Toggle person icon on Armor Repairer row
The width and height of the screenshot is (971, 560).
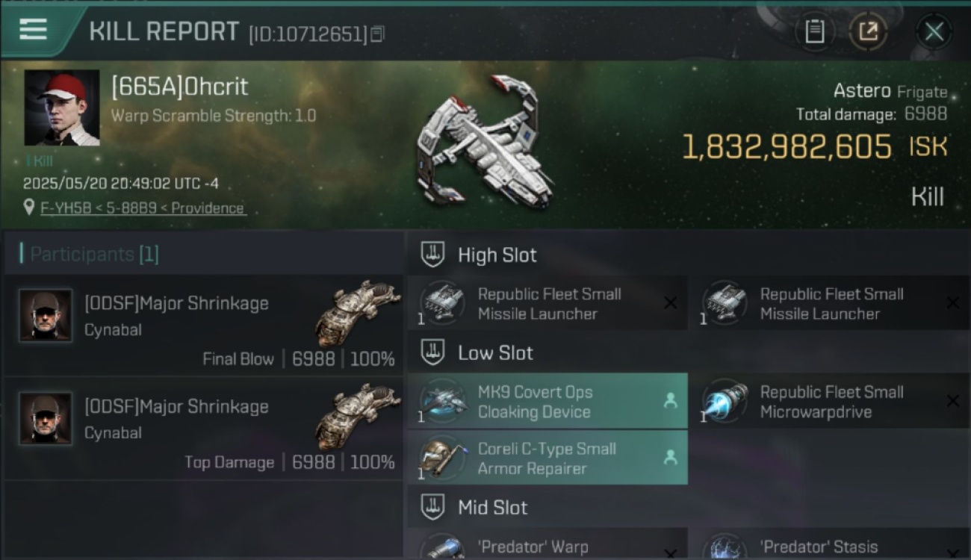[670, 458]
